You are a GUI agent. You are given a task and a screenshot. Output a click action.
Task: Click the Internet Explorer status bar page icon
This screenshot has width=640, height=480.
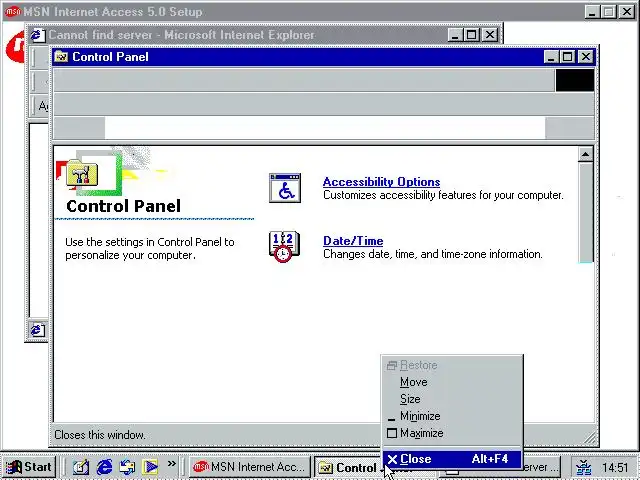(37, 330)
